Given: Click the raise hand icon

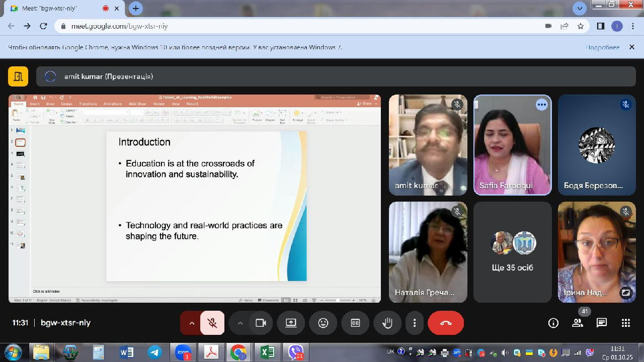Looking at the screenshot, I should click(x=387, y=323).
